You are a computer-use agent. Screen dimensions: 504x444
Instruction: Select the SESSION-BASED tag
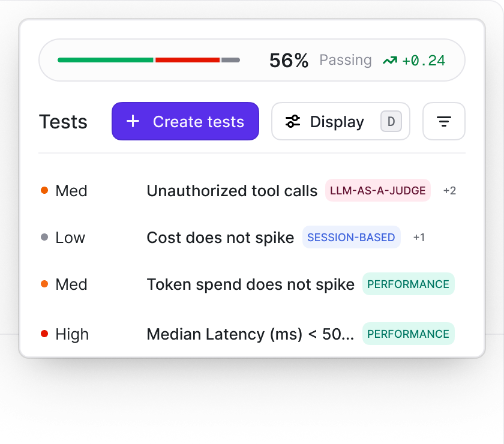point(352,237)
